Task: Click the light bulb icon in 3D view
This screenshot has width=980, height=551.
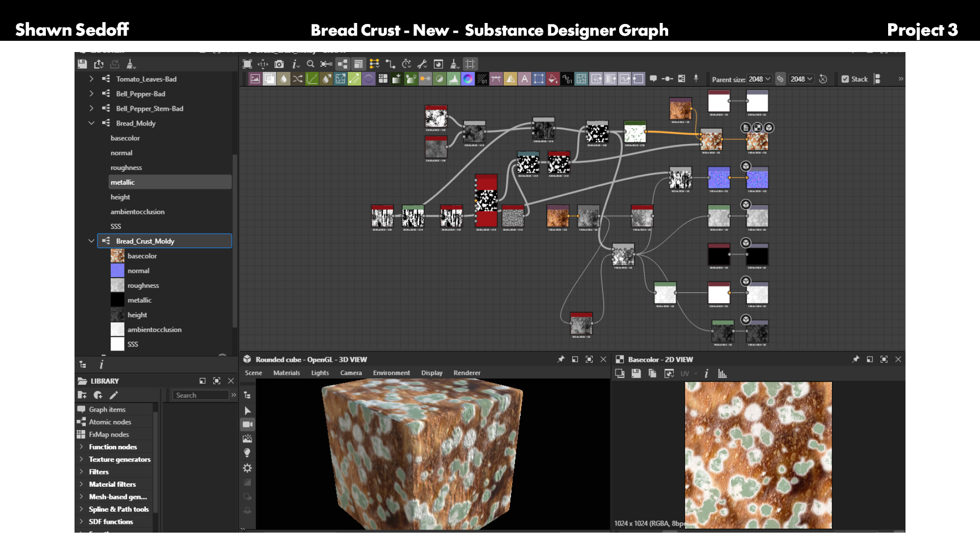Action: [247, 453]
